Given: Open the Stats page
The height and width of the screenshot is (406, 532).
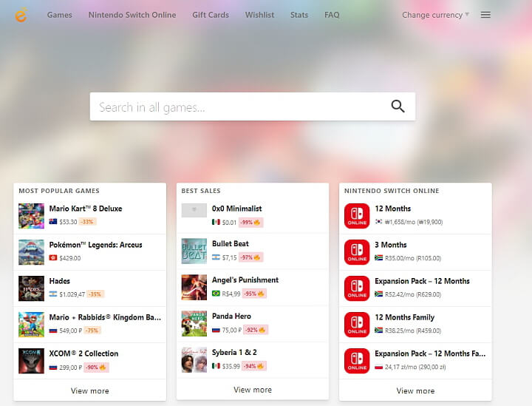Looking at the screenshot, I should coord(299,15).
